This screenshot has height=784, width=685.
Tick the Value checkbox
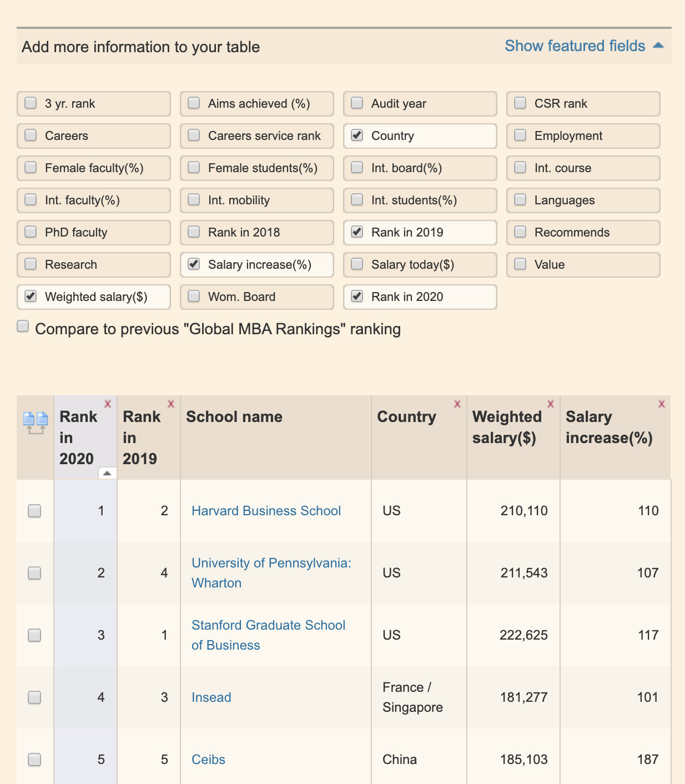tap(521, 264)
